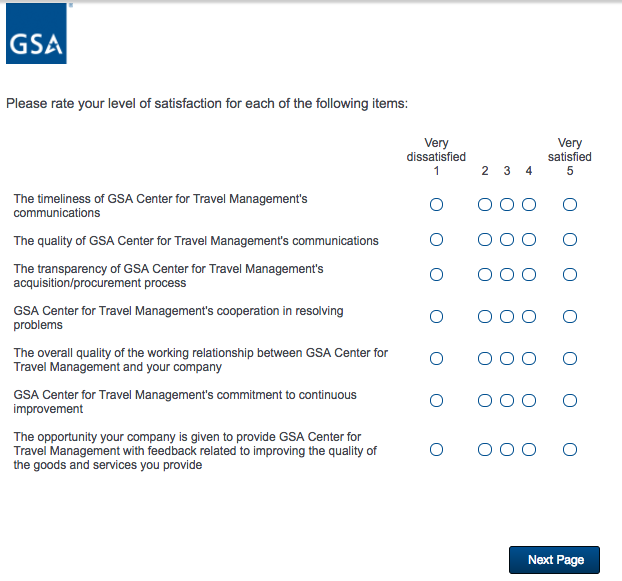The image size is (622, 581).
Task: Click the GSA logo
Action: 35,34
